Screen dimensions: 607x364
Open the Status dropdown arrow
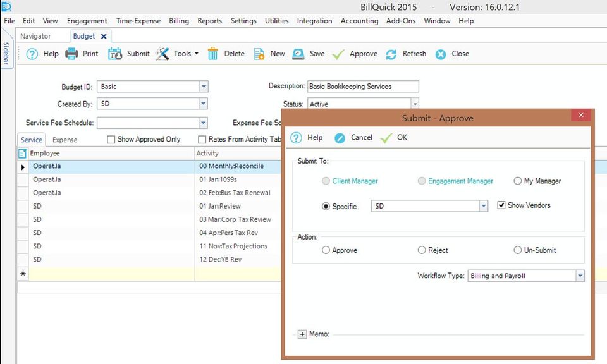coord(415,104)
